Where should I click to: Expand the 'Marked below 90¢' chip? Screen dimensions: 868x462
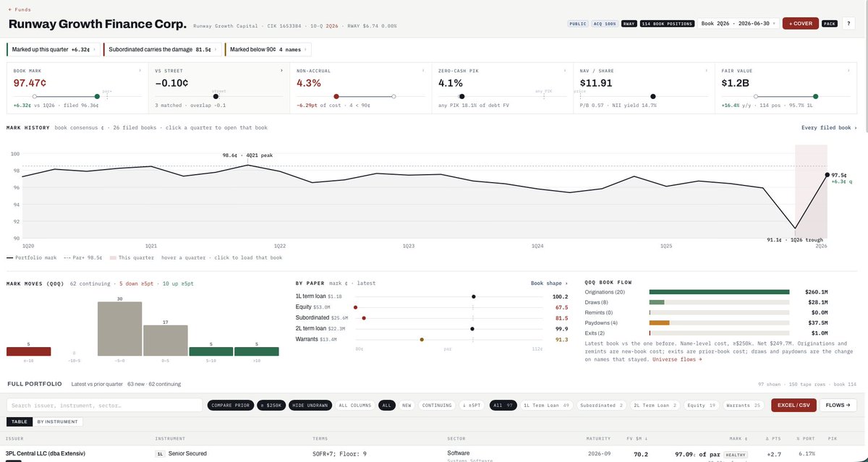[x=268, y=50]
